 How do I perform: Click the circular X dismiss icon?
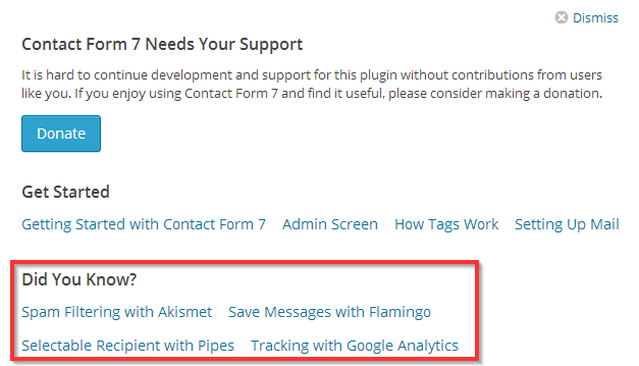[x=561, y=18]
